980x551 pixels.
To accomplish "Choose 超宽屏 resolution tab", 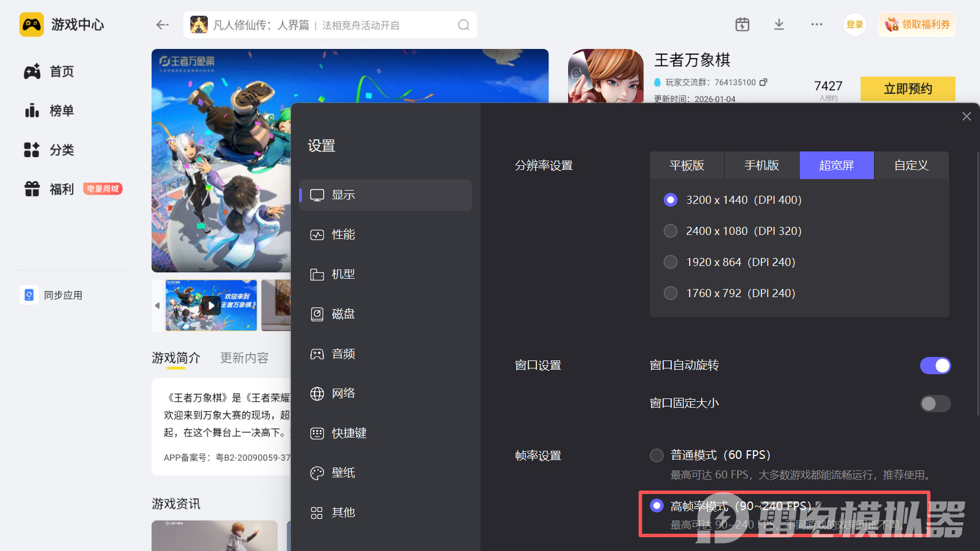I will (837, 165).
